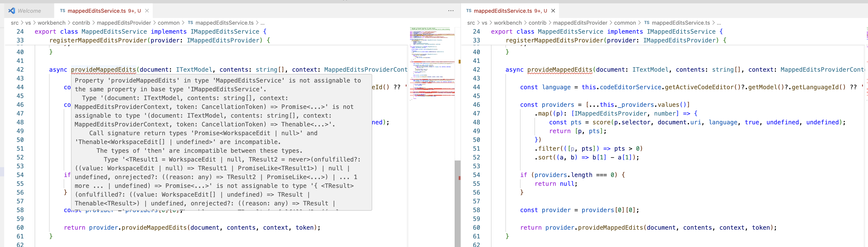Image resolution: width=868 pixels, height=247 pixels.
Task: Open the 'contrib' breadcrumb dropdown on the right pane
Action: coord(538,23)
